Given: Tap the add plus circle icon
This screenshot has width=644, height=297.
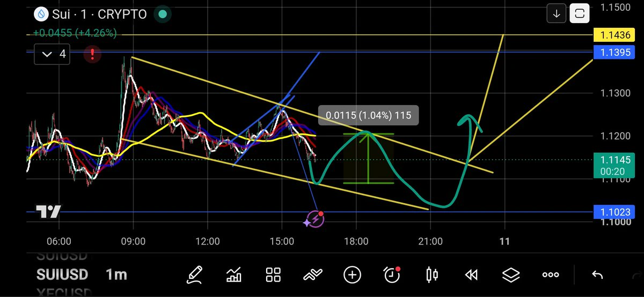Looking at the screenshot, I should point(352,275).
